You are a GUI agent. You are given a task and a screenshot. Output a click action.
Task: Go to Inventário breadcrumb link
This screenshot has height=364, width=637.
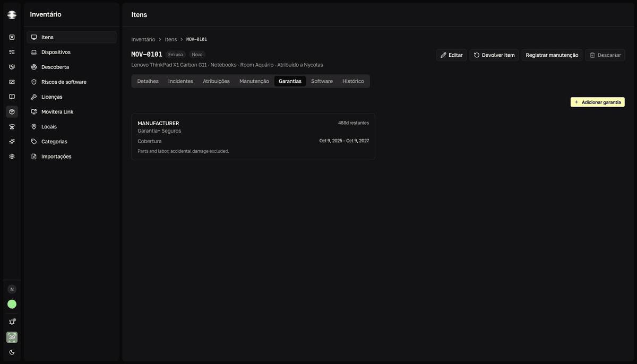pos(143,39)
